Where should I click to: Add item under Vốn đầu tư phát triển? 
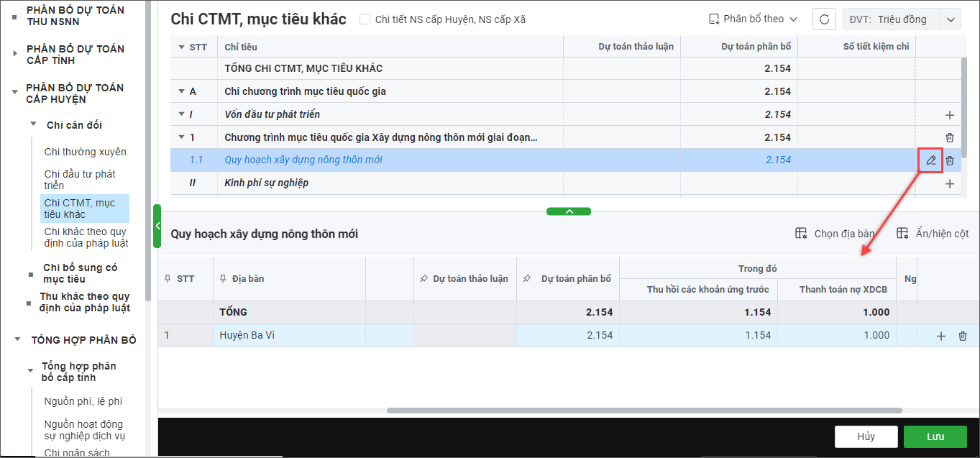[950, 114]
